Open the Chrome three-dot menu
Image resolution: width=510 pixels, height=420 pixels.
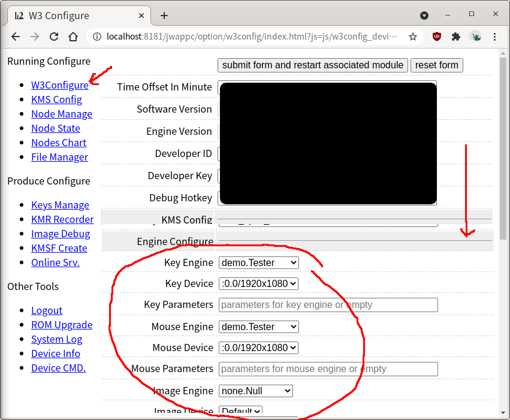tap(494, 37)
